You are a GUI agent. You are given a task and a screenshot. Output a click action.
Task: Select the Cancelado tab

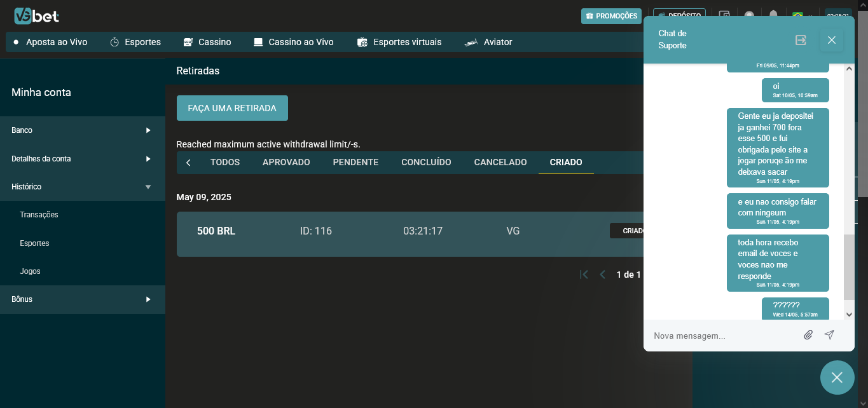500,162
